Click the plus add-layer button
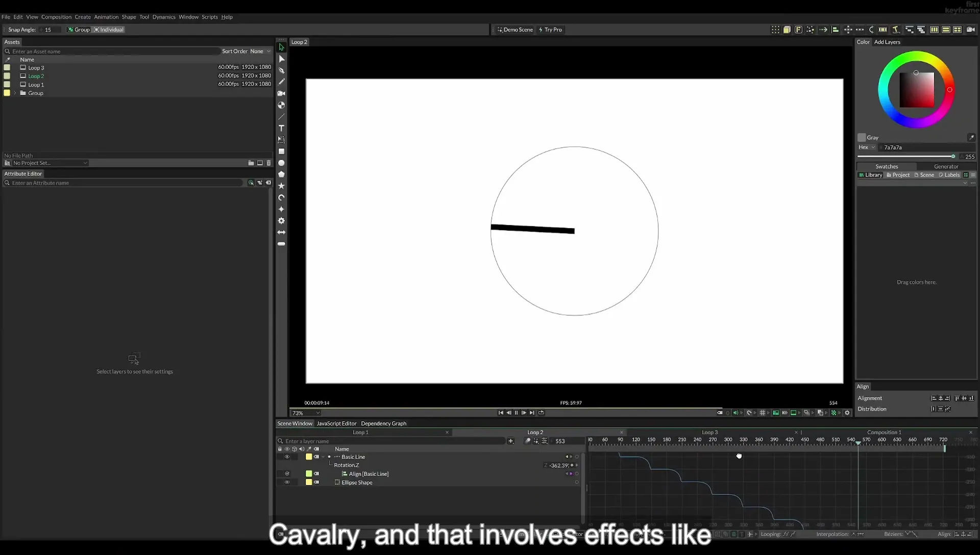This screenshot has width=980, height=555. click(510, 441)
